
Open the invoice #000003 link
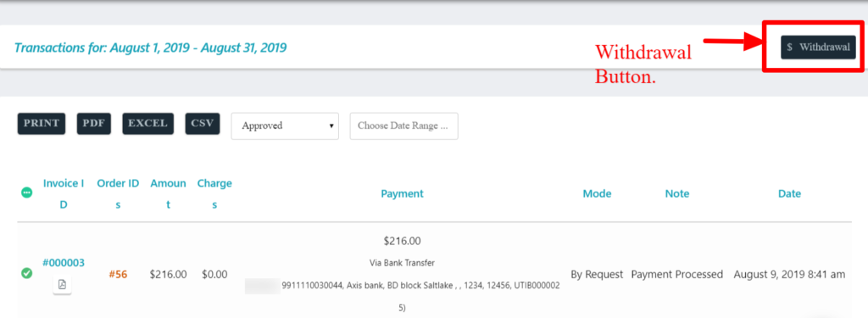coord(64,263)
